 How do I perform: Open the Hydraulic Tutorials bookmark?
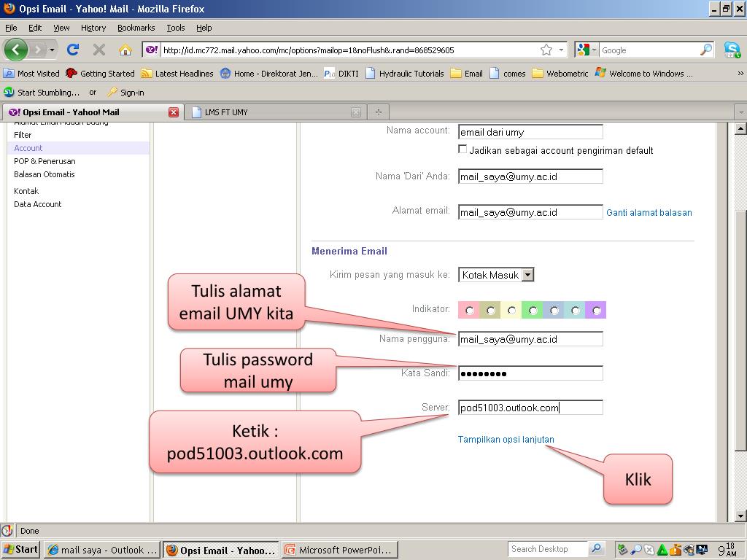(x=405, y=74)
